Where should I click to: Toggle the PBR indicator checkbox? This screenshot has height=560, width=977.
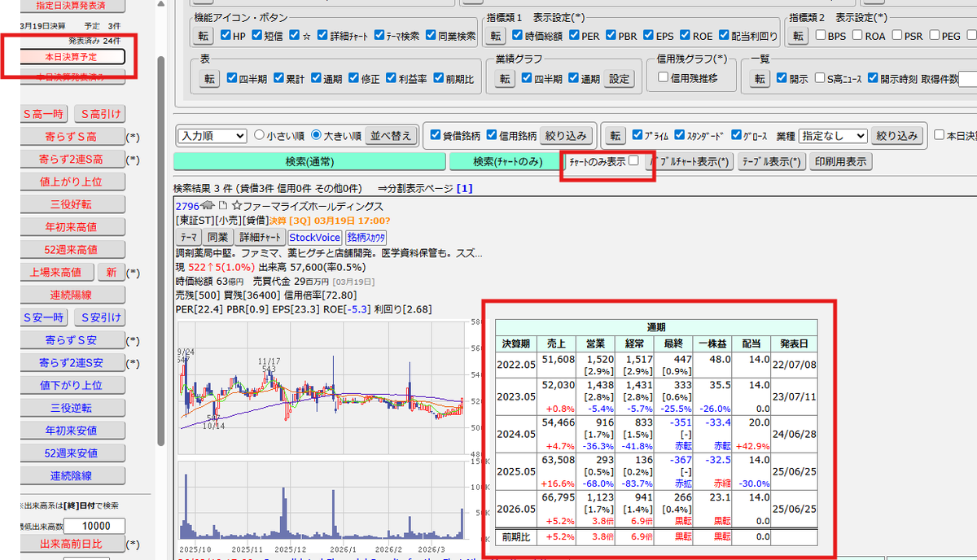click(x=612, y=35)
